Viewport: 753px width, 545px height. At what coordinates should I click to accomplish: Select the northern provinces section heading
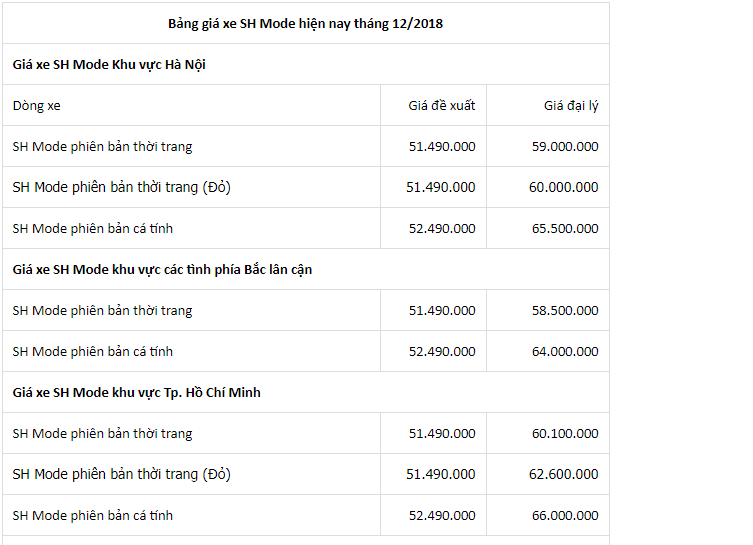pos(162,269)
